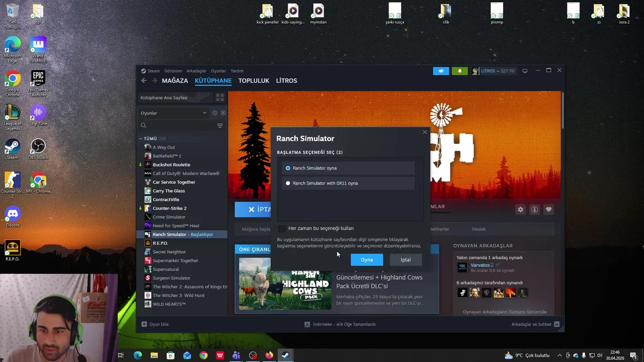Open the Yardım menu

[x=237, y=71]
